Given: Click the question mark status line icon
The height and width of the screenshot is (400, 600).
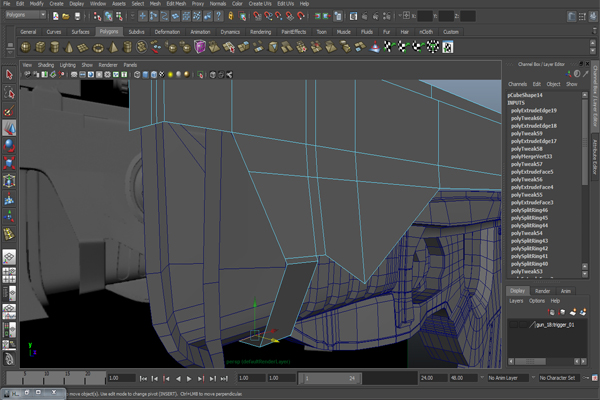Looking at the screenshot, I should tap(218, 16).
